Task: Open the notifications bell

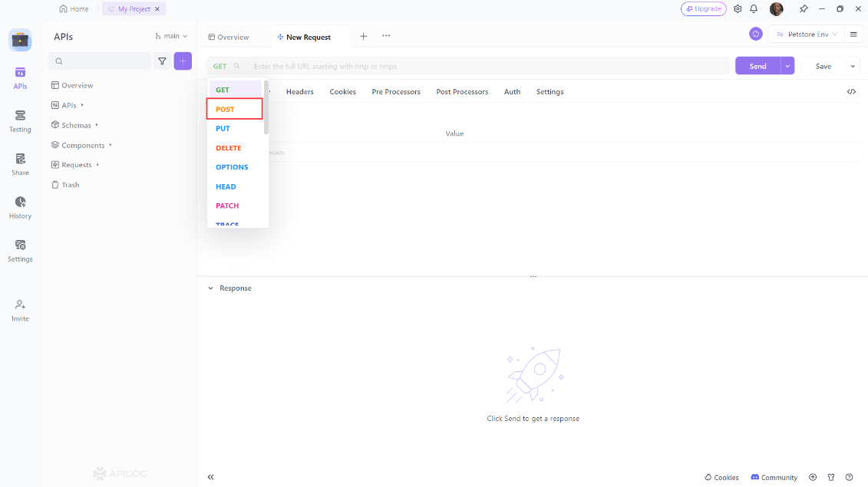Action: click(x=754, y=9)
